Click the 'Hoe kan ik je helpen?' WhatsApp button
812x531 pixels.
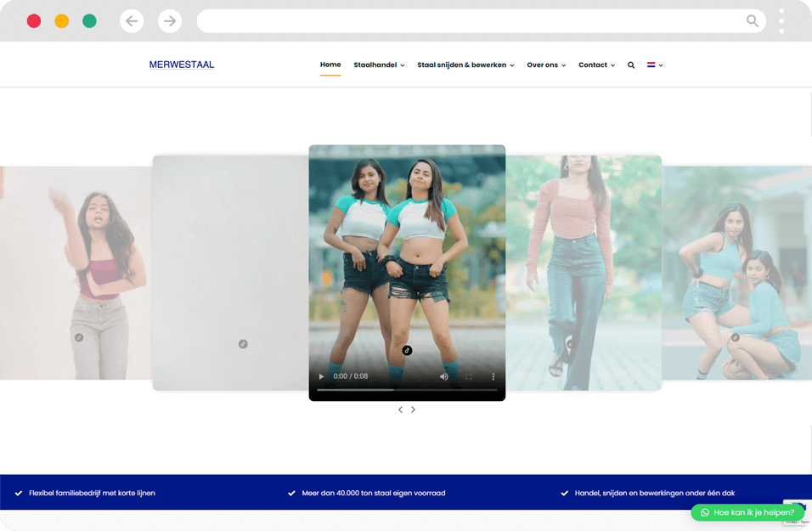click(x=747, y=513)
